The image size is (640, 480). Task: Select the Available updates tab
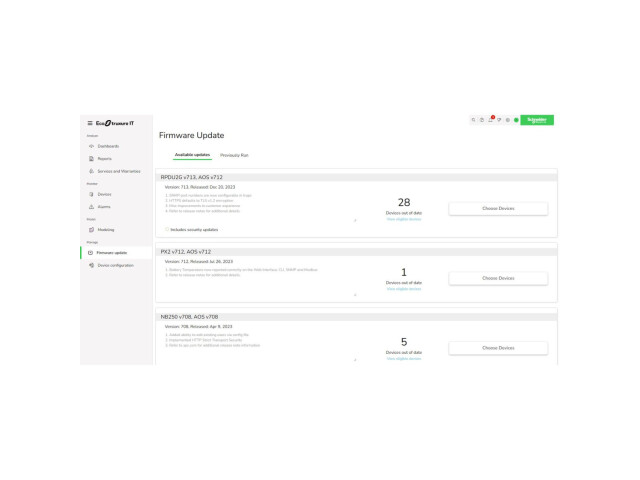192,155
